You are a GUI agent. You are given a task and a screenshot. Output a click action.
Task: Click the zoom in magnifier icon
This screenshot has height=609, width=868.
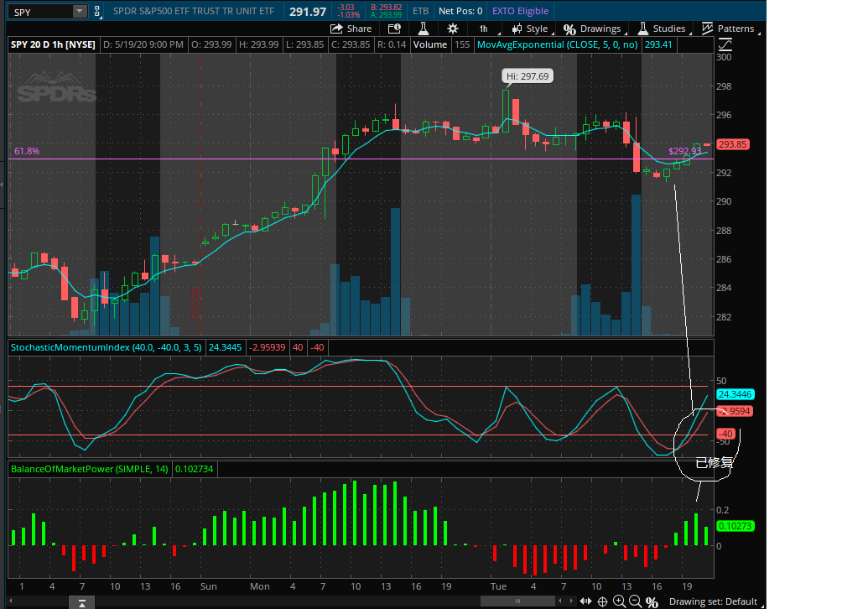click(x=620, y=601)
